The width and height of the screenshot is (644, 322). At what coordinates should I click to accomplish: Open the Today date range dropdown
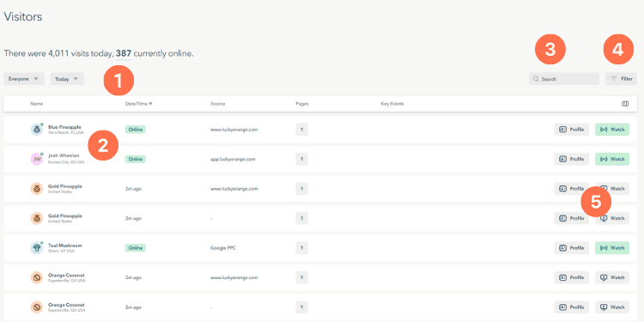[x=67, y=79]
